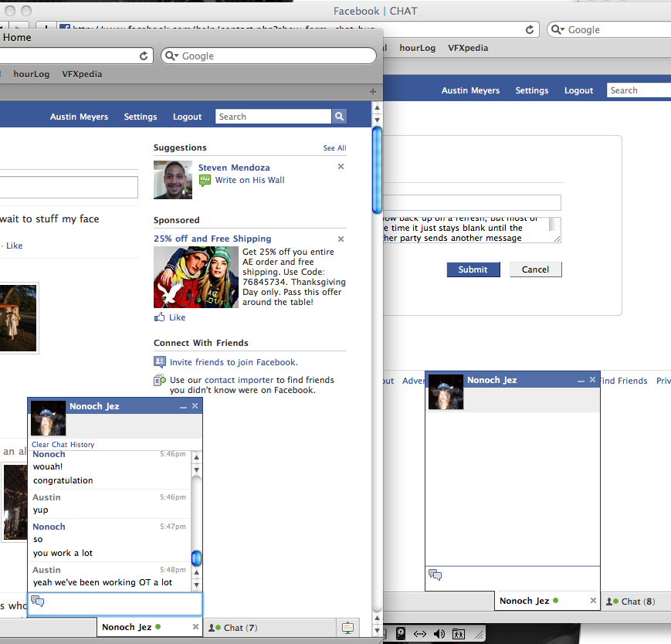Open the Google search engine dropdown in front window
The image size is (671, 644).
pos(172,56)
